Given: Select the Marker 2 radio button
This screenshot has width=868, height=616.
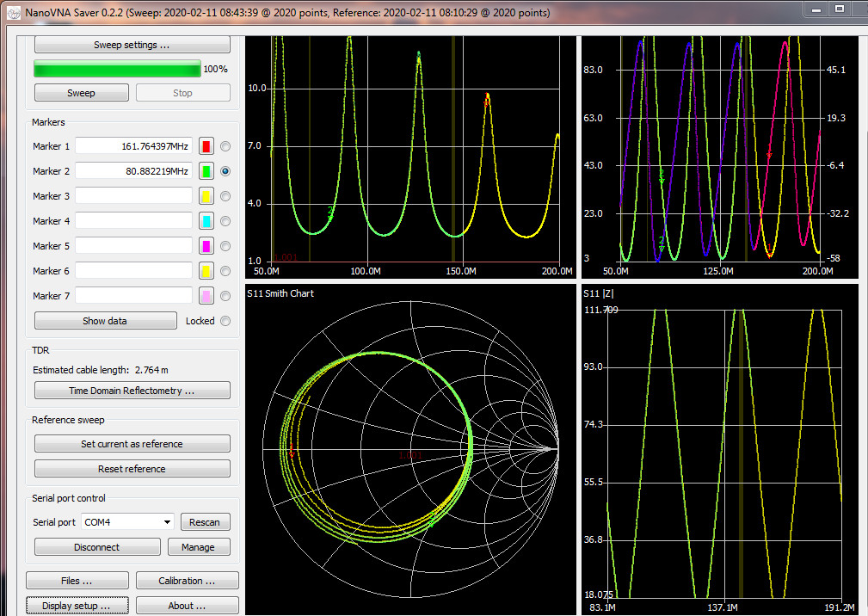Looking at the screenshot, I should [225, 171].
